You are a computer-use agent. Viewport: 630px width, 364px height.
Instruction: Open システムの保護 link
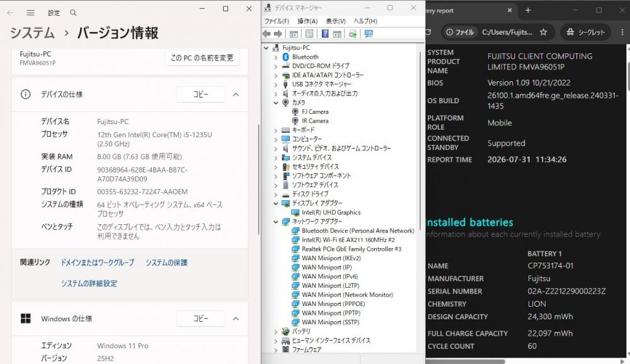166,263
